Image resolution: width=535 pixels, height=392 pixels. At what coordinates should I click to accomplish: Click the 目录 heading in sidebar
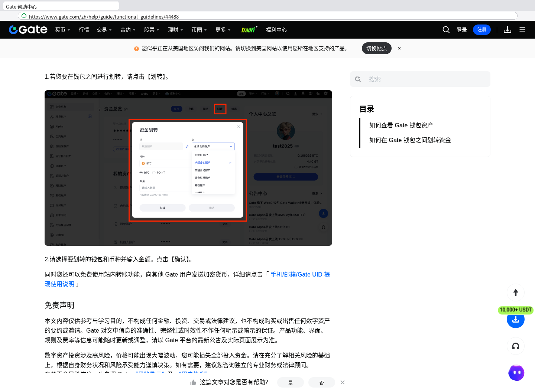[367, 109]
